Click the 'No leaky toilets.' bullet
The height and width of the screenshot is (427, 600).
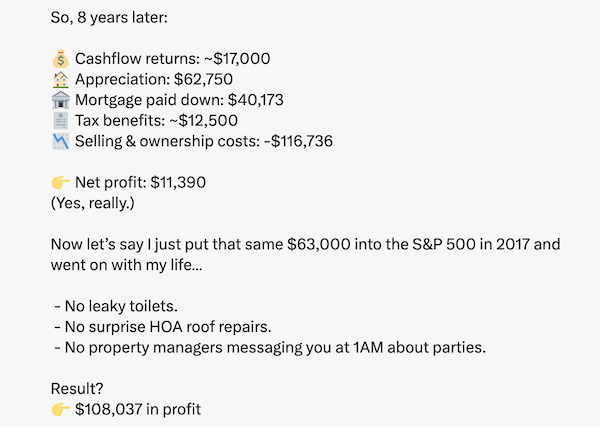pyautogui.click(x=116, y=306)
